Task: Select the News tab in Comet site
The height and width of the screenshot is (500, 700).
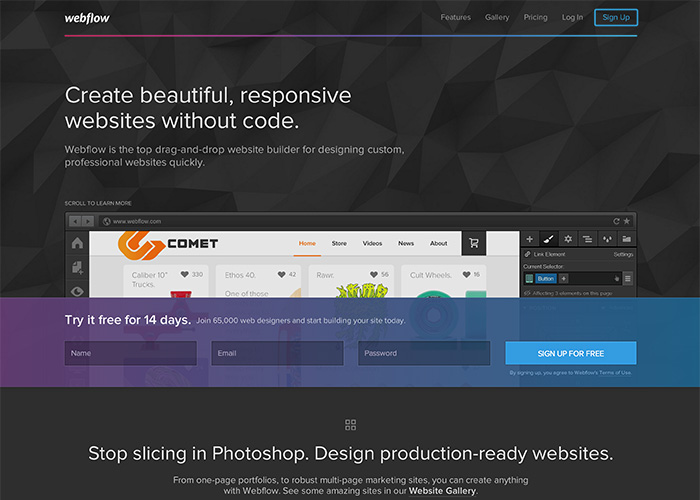Action: (406, 243)
